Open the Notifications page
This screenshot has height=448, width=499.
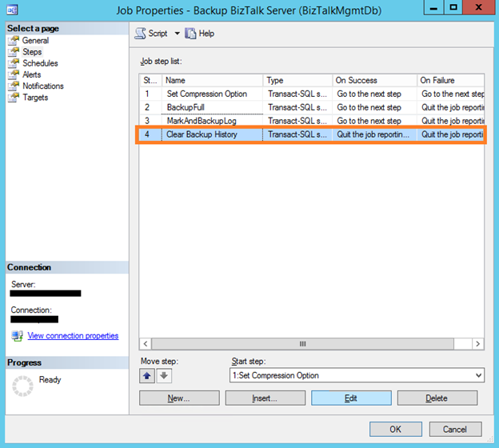[x=43, y=86]
